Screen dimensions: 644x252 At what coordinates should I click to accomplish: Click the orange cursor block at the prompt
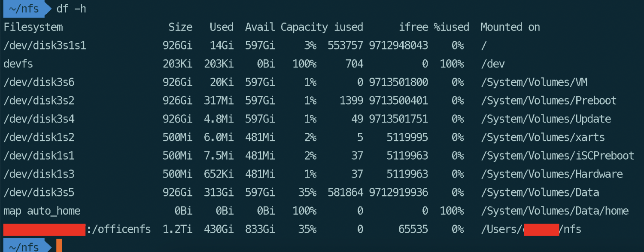(59, 246)
